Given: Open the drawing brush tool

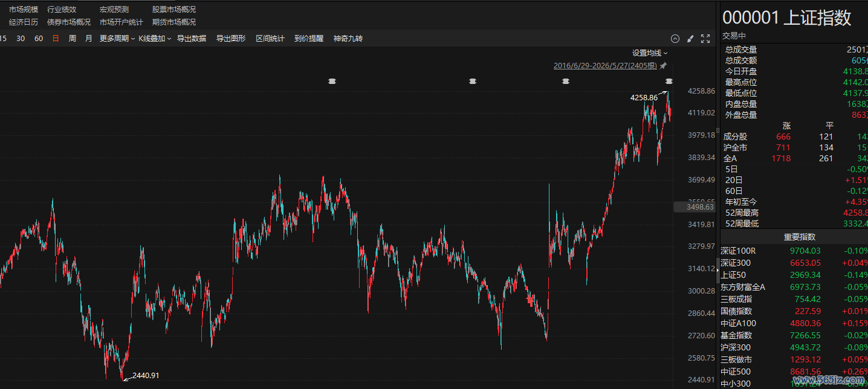Looking at the screenshot, I should click(690, 39).
